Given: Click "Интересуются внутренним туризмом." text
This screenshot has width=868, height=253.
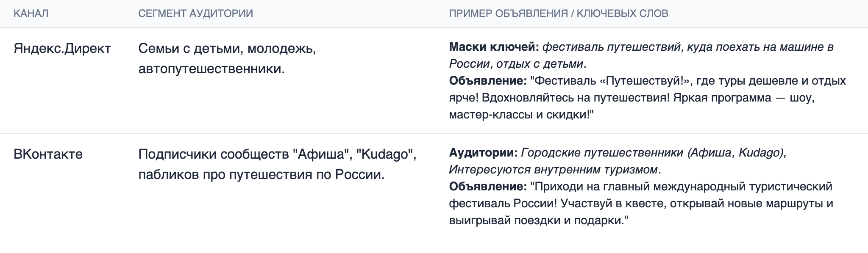Looking at the screenshot, I should 555,169.
